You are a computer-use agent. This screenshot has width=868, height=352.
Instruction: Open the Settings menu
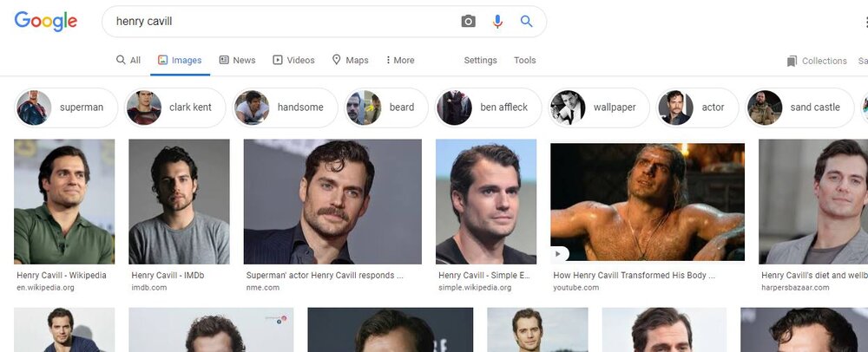point(480,61)
